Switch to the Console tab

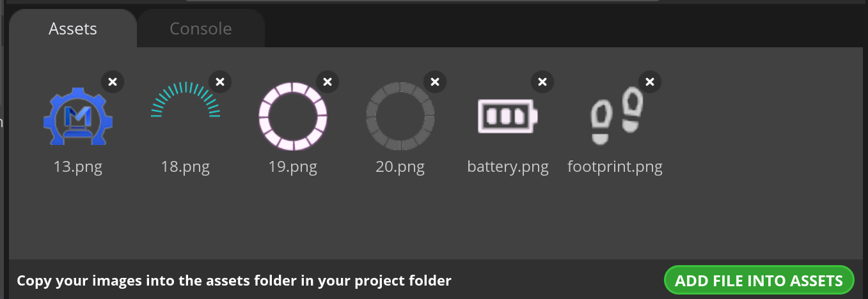click(x=201, y=29)
